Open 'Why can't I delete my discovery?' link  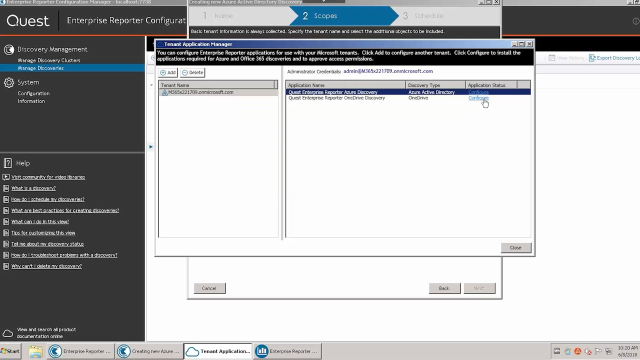pyautogui.click(x=47, y=266)
